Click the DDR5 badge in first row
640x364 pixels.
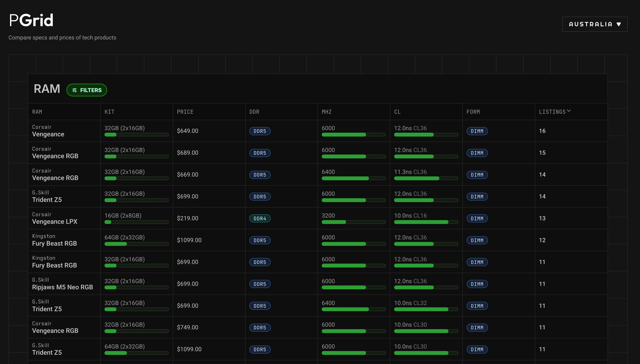(x=260, y=131)
